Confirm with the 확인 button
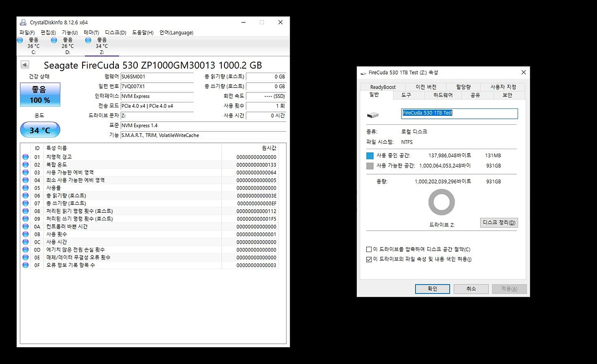The width and height of the screenshot is (597, 364). tap(432, 288)
